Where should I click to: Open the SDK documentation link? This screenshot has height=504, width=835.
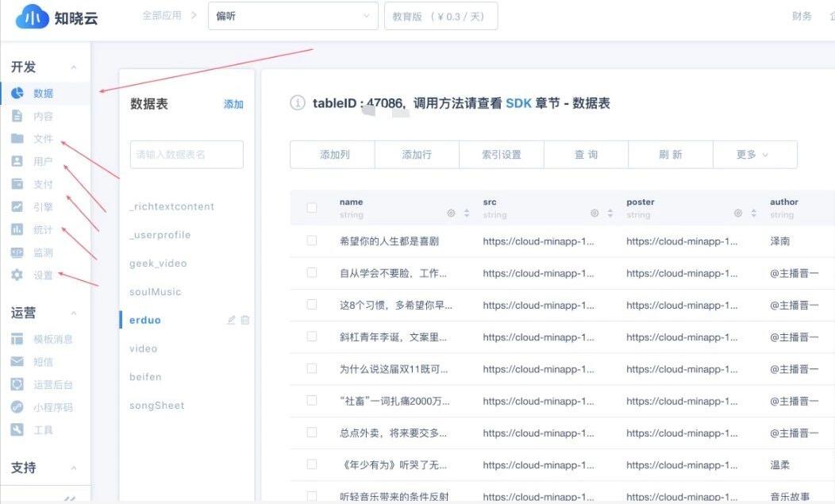pyautogui.click(x=518, y=103)
